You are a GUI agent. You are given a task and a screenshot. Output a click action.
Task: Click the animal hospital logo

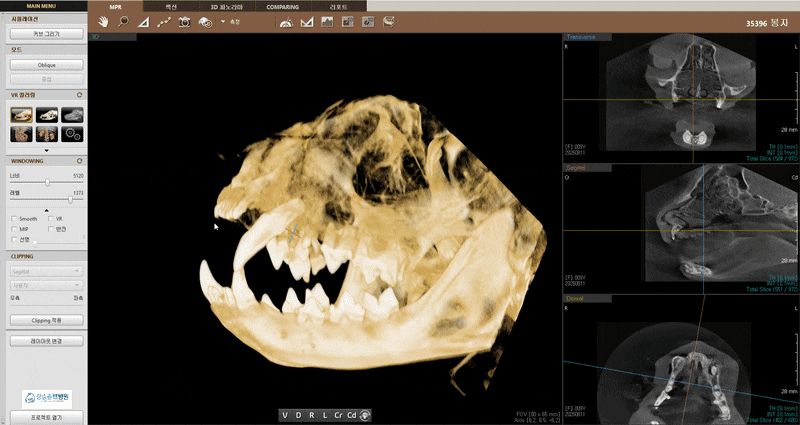click(x=46, y=398)
